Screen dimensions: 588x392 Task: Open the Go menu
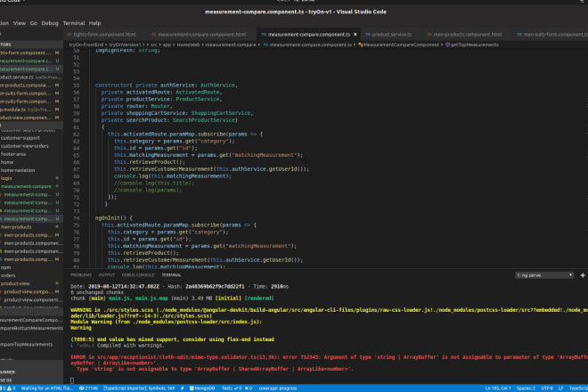(x=33, y=23)
